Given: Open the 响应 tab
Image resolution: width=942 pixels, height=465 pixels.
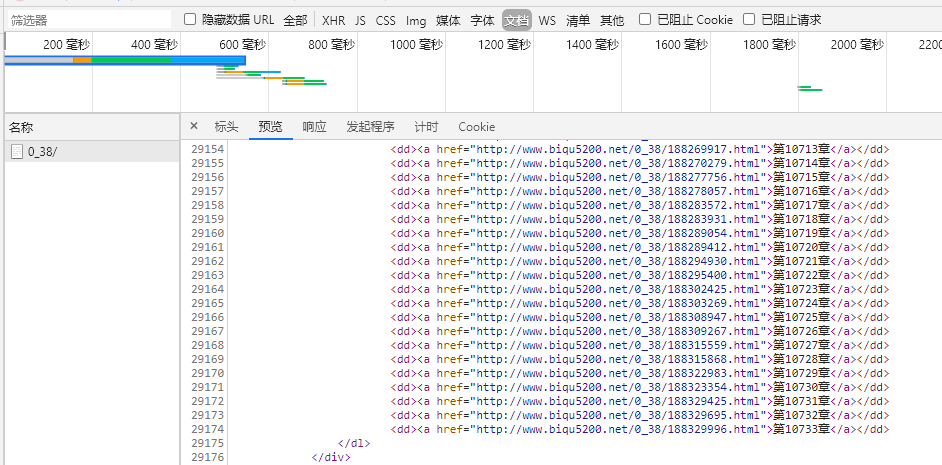Looking at the screenshot, I should (314, 127).
